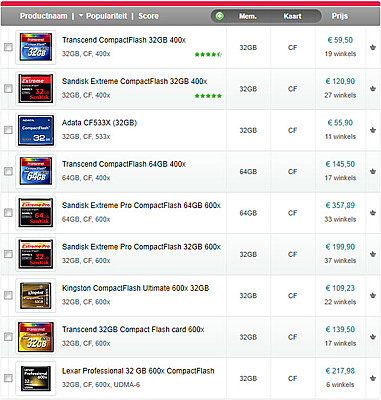Check Transcend 32GB Compact Flash card 600x
This screenshot has width=381, height=400.
tap(8, 337)
